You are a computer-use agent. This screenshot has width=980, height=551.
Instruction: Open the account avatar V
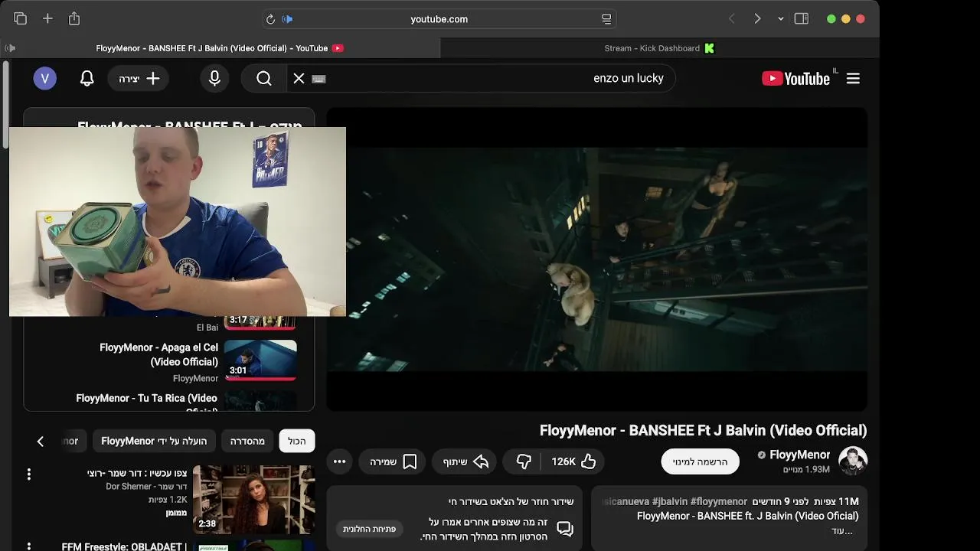(x=44, y=78)
